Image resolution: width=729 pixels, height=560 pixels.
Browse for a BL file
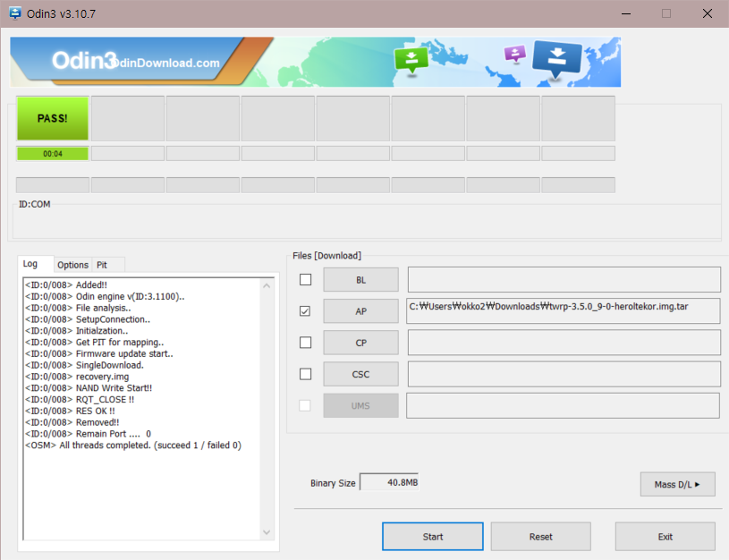point(360,280)
